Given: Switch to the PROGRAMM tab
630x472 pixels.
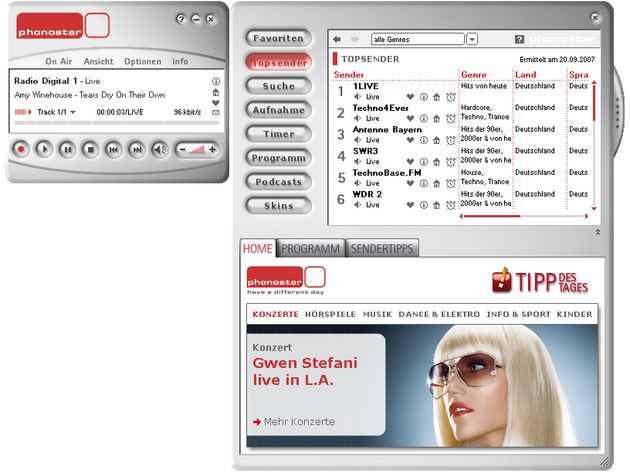Looking at the screenshot, I should [310, 249].
